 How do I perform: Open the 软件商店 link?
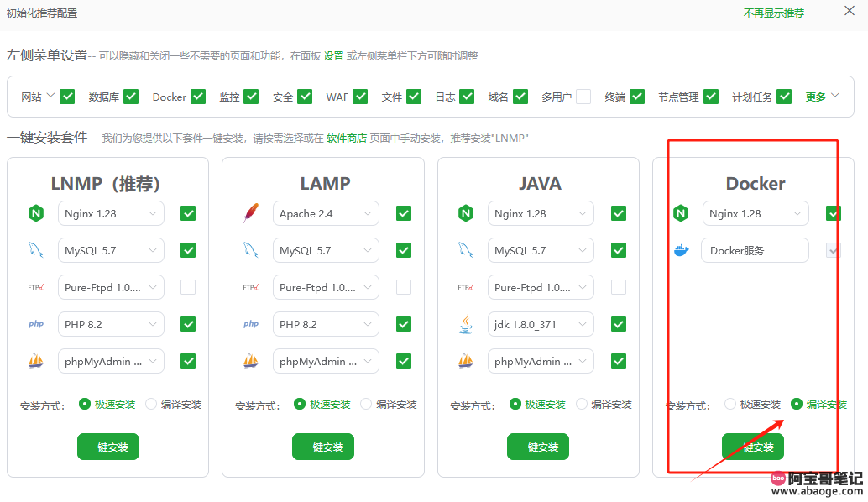click(346, 138)
